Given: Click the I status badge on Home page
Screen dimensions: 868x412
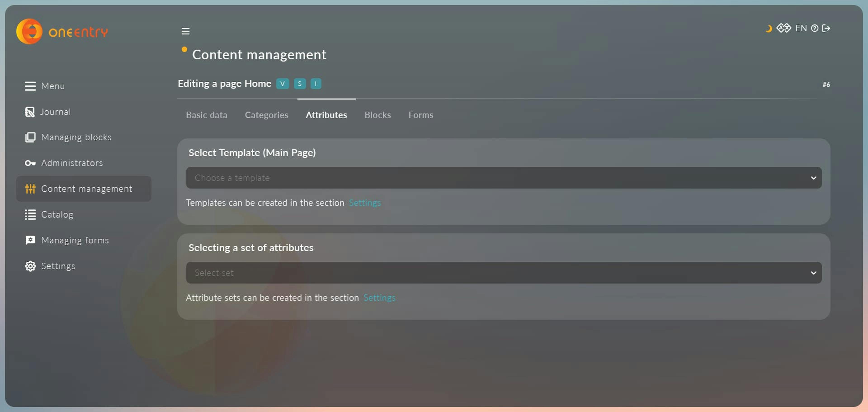Looking at the screenshot, I should point(316,84).
